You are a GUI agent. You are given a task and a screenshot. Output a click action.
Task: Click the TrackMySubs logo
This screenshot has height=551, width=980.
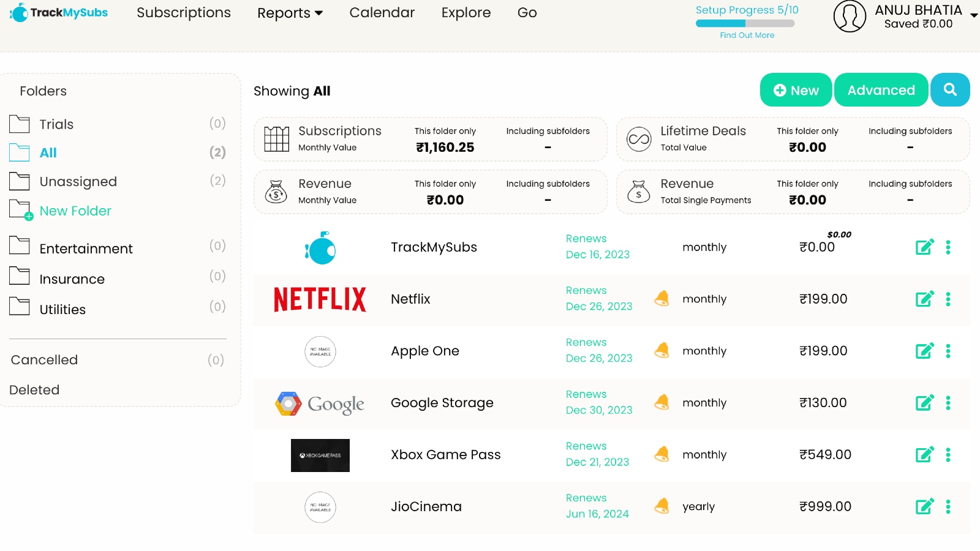click(x=58, y=12)
